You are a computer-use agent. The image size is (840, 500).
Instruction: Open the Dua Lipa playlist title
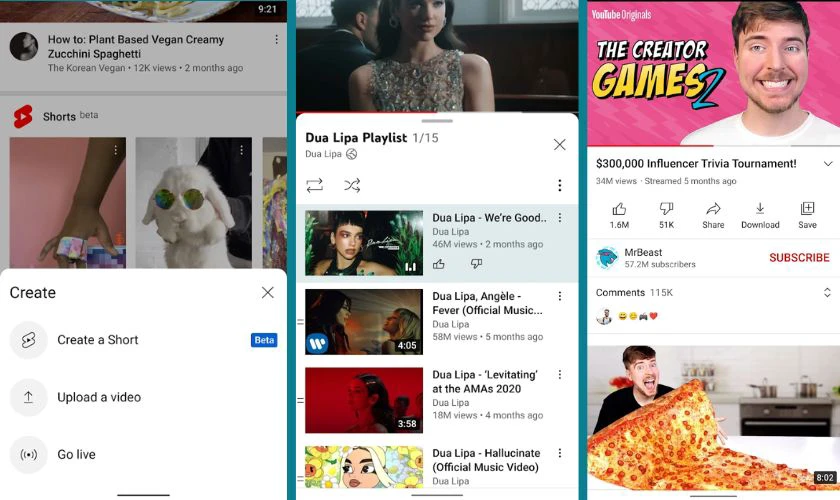click(x=356, y=138)
